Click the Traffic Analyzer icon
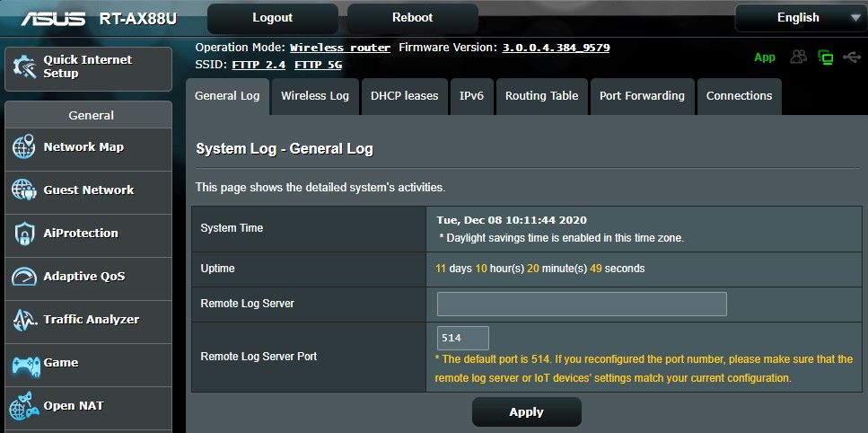This screenshot has width=868, height=433. pyautogui.click(x=24, y=320)
